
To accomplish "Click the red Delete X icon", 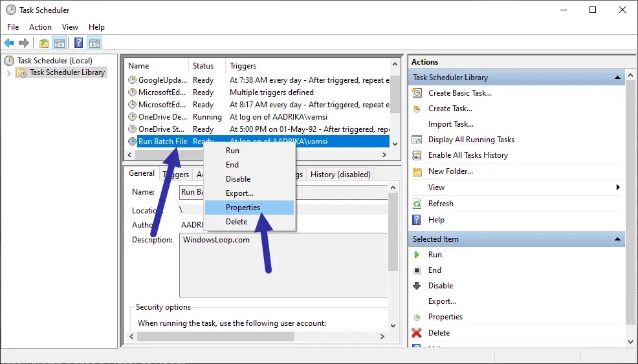I will point(417,333).
